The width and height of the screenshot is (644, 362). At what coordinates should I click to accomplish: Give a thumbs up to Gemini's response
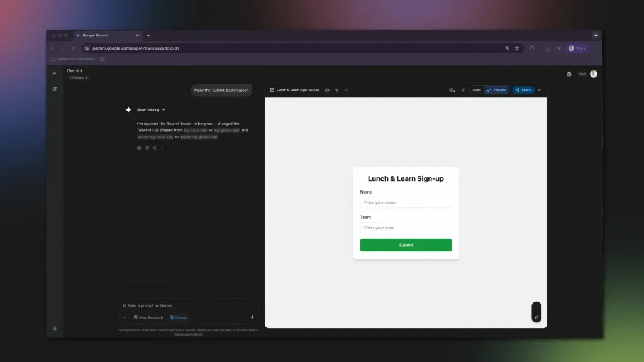pos(139,148)
